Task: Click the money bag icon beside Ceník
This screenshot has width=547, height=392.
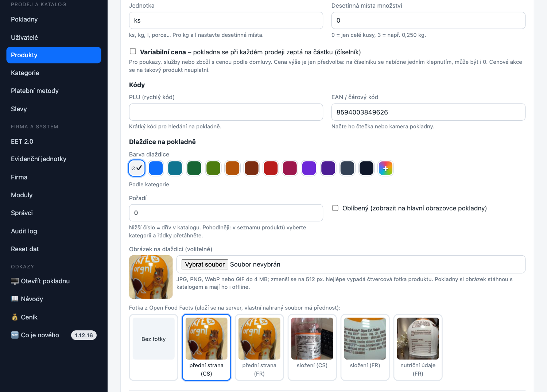Action: pos(15,317)
